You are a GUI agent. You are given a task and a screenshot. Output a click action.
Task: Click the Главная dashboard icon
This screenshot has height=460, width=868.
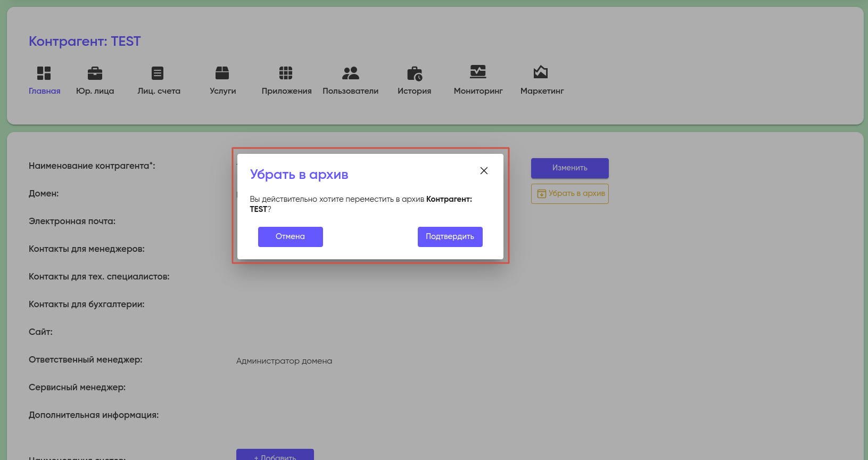(x=44, y=73)
